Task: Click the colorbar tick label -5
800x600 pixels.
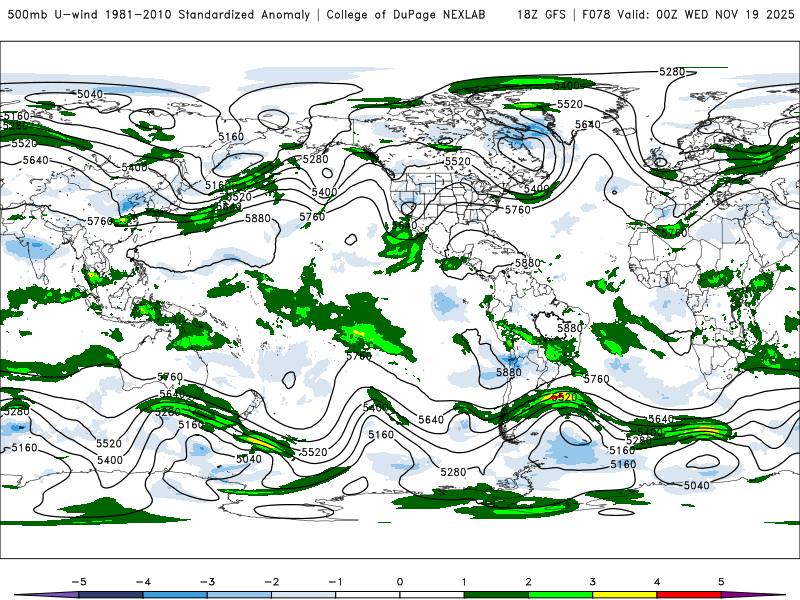Action: 79,582
